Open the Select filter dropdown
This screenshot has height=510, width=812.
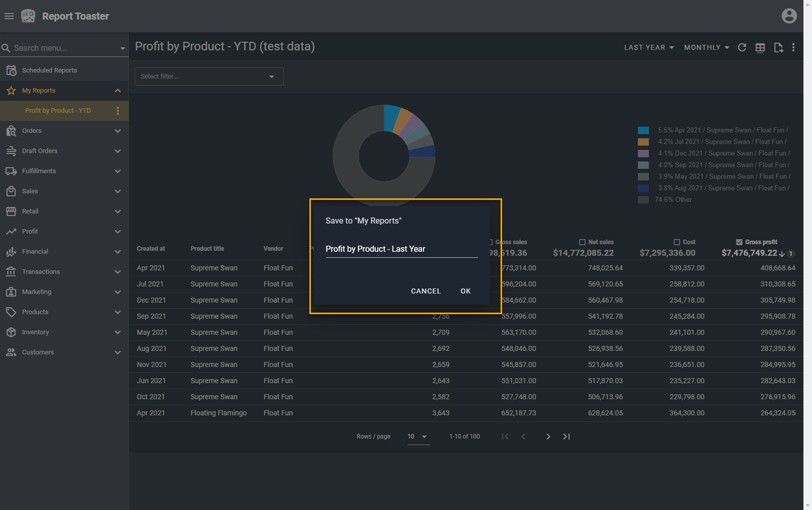(209, 77)
